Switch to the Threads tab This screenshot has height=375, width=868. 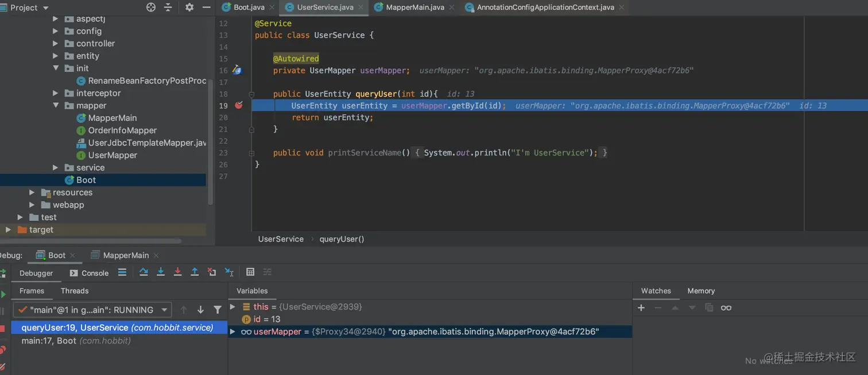click(x=75, y=291)
